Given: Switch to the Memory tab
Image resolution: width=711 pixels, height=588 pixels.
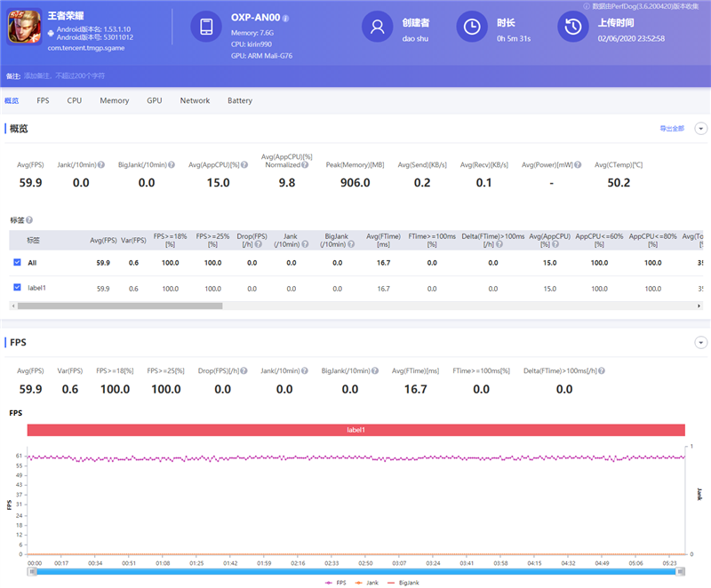Looking at the screenshot, I should pyautogui.click(x=114, y=101).
